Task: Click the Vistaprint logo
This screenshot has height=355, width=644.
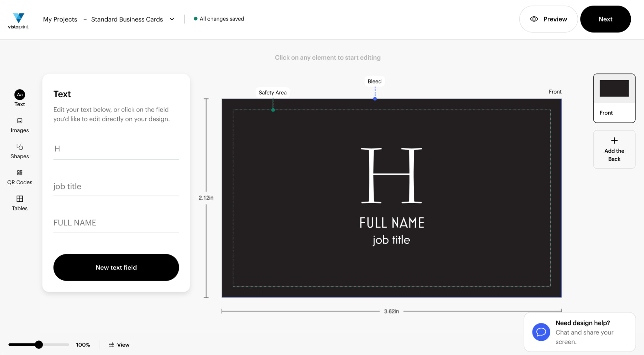Action: [19, 21]
